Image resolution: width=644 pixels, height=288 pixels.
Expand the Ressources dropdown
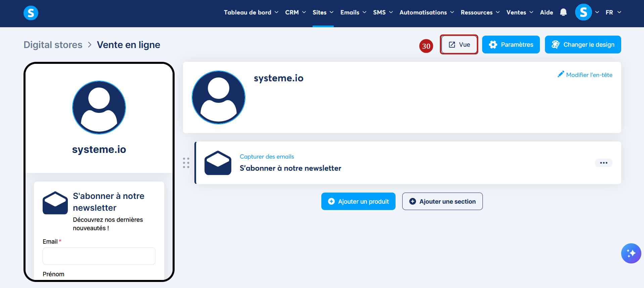(480, 12)
